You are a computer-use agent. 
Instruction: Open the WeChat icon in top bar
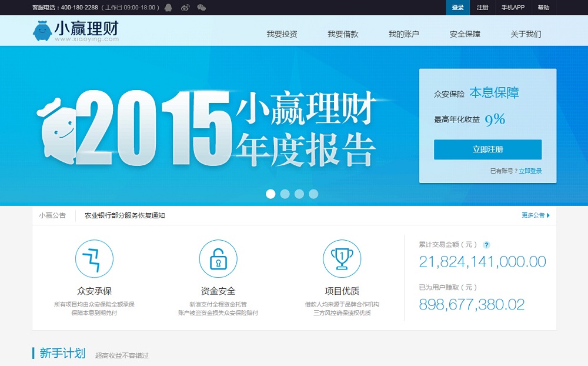(x=201, y=8)
